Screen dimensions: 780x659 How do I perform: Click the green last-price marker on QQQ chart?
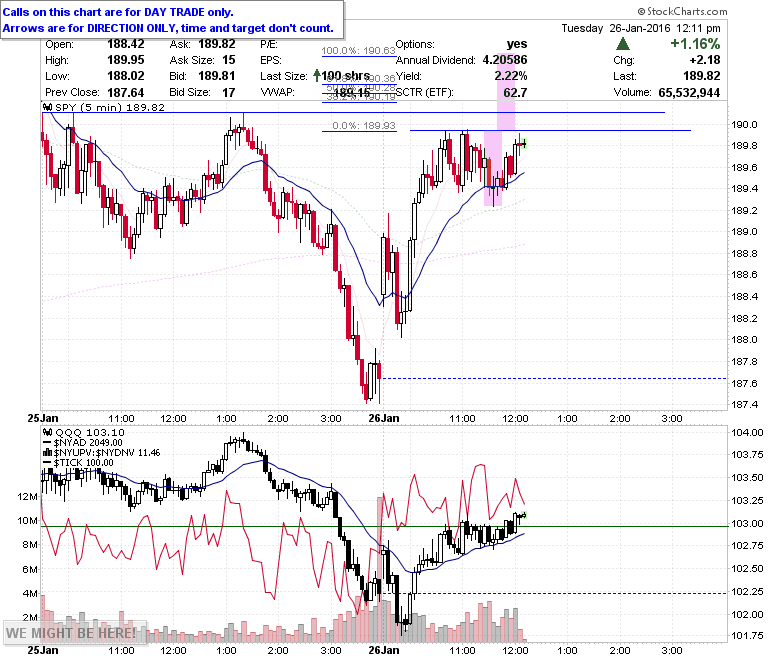(x=524, y=515)
